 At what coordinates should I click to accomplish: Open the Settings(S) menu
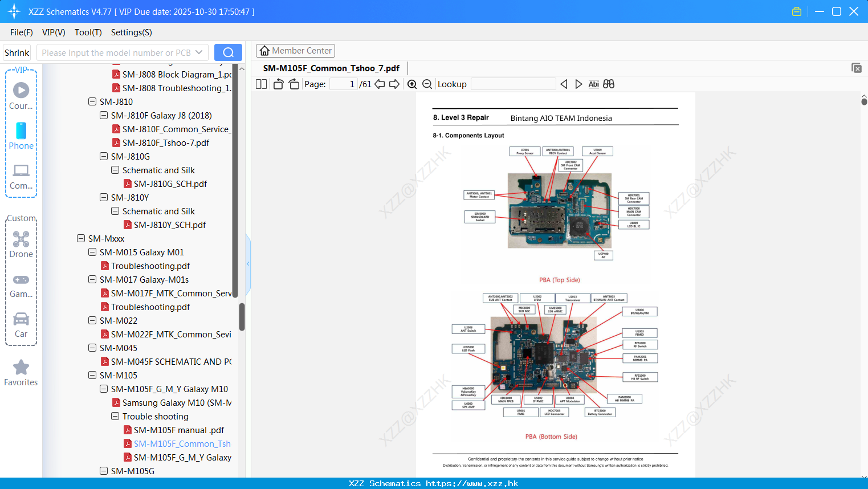click(132, 32)
